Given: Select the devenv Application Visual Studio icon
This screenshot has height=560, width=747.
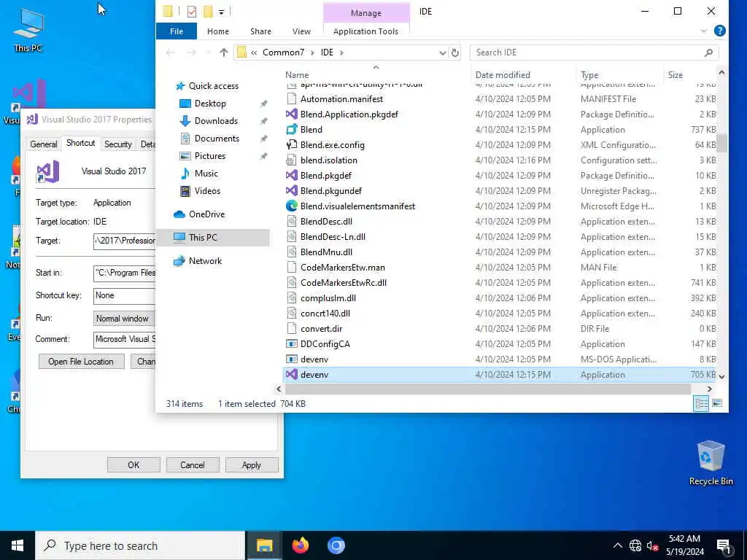Looking at the screenshot, I should click(x=292, y=374).
